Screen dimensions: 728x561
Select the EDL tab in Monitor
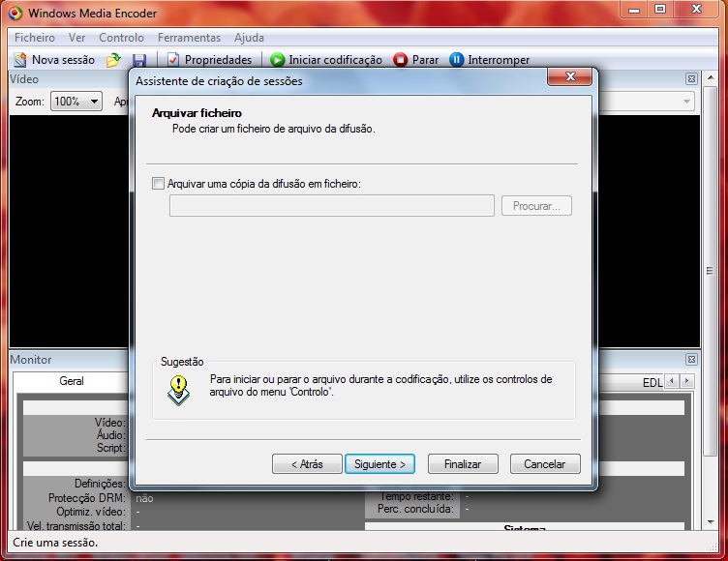(x=652, y=382)
